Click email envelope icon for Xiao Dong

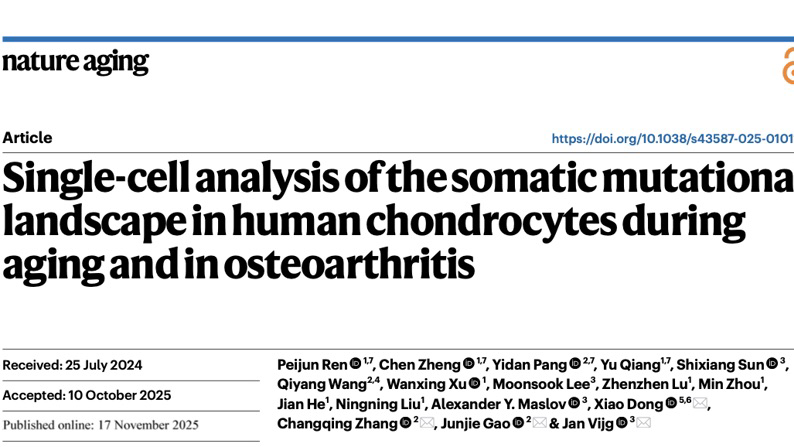point(700,404)
